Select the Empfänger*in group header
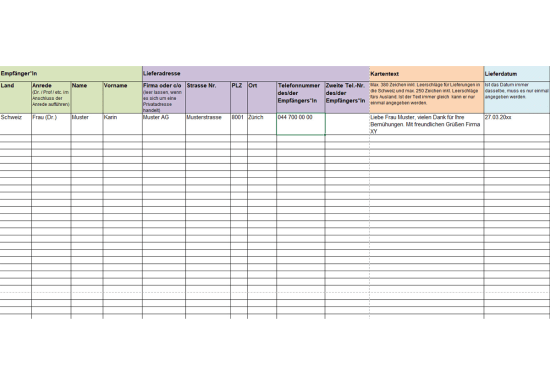The image size is (550, 367). tap(71, 74)
